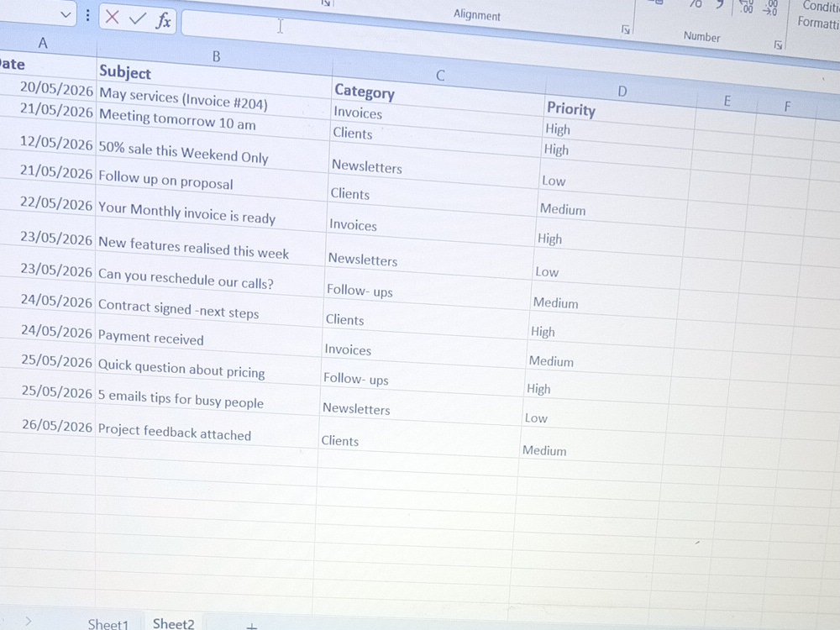Viewport: 840px width, 630px height.
Task: Select cell 'Contract signed -next steps'
Action: coord(209,310)
